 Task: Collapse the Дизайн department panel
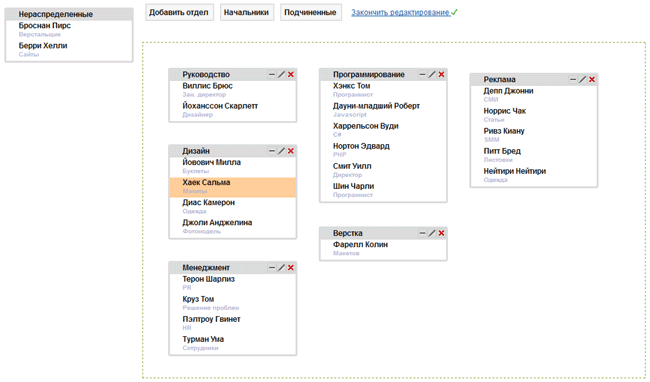pos(272,151)
